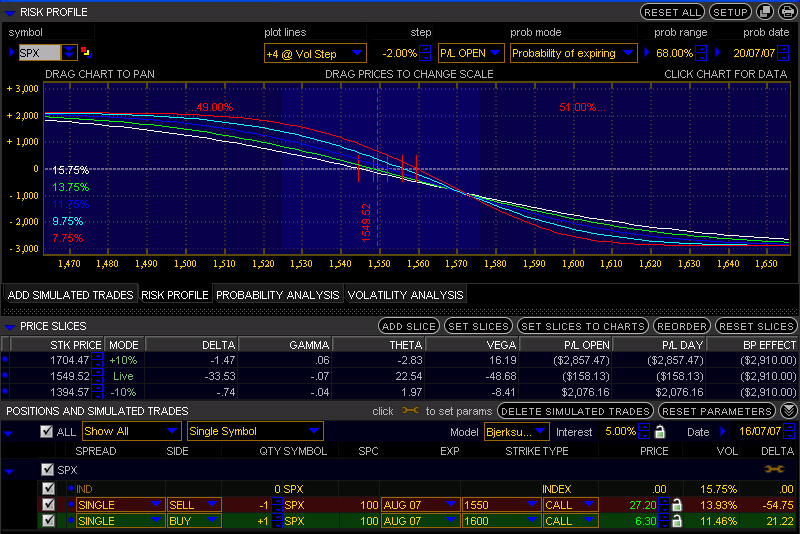This screenshot has width=800, height=534.
Task: Click the step -2.00% stepper arrows
Action: tap(425, 52)
